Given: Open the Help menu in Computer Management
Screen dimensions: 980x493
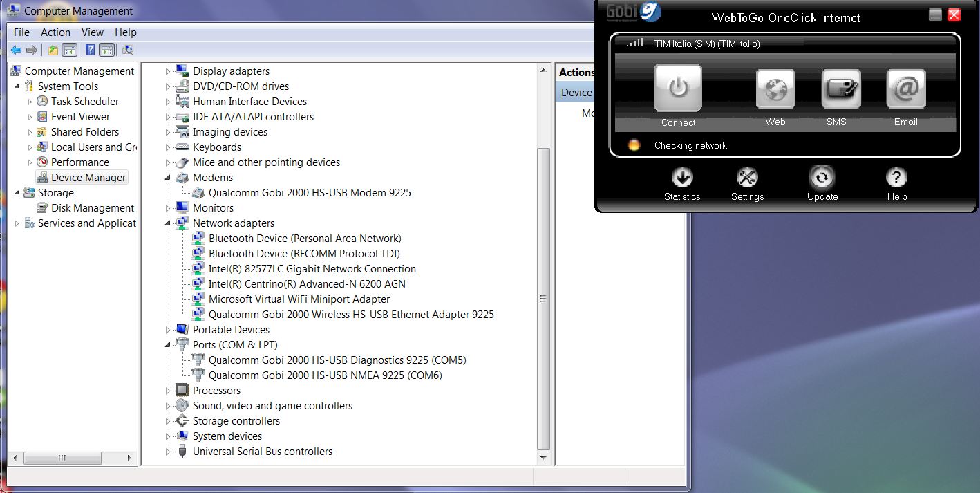Looking at the screenshot, I should point(126,32).
